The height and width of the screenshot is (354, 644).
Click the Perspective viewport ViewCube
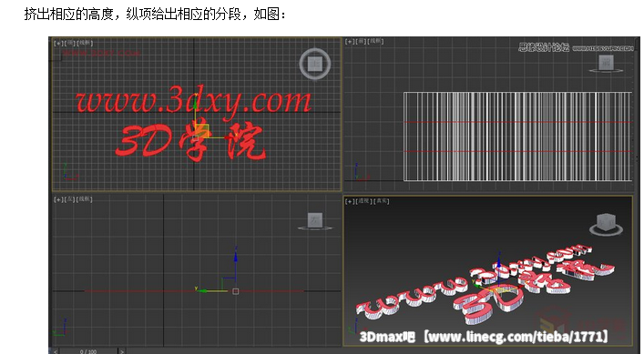coord(607,225)
